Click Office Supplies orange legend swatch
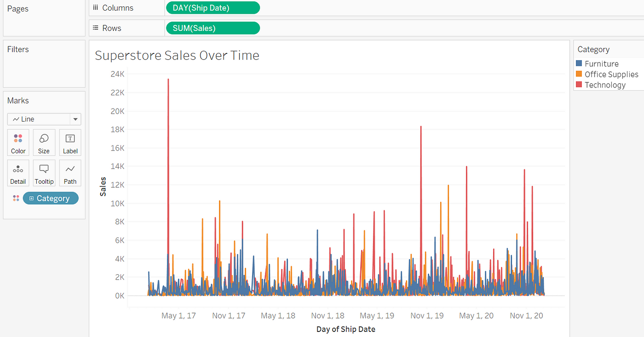Viewport: 644px width, 337px height. [579, 74]
